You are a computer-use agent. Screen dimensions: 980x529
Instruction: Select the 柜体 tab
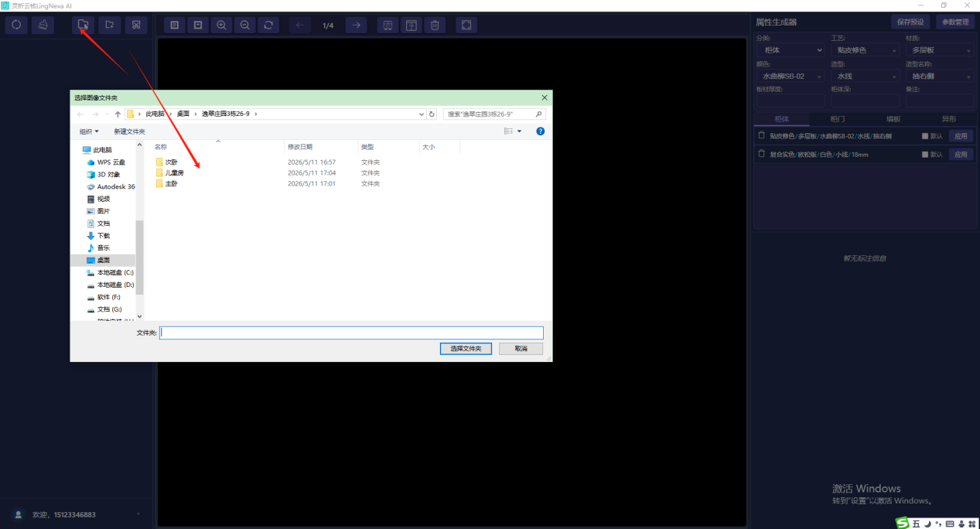pos(781,119)
